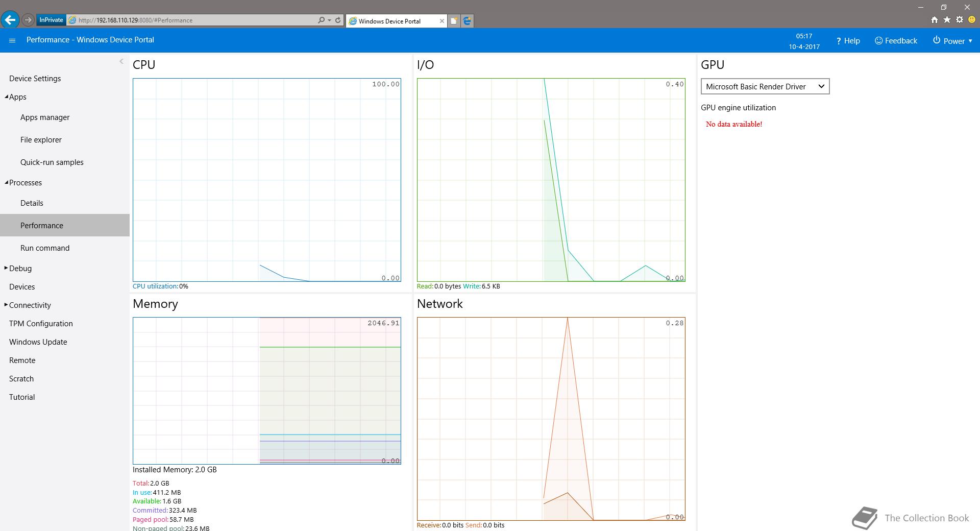Viewport: 980px width, 531px height.
Task: Open the Power dropdown menu
Action: coord(952,41)
